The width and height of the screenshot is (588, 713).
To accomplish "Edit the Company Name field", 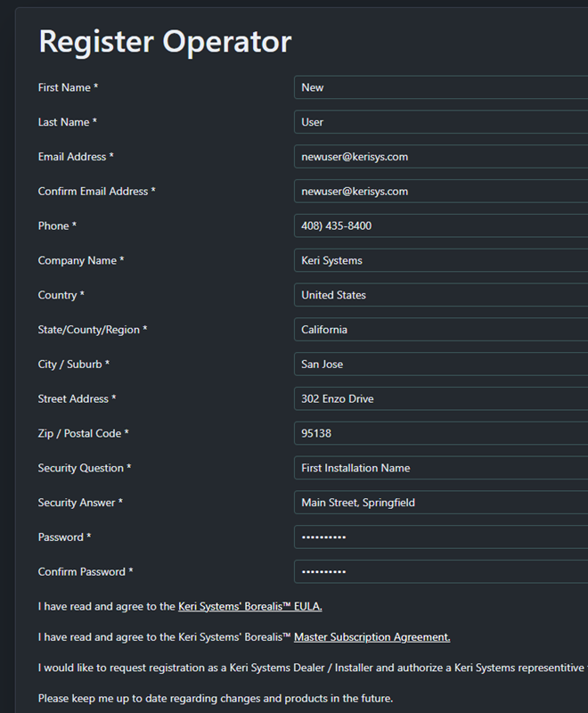I will [441, 260].
